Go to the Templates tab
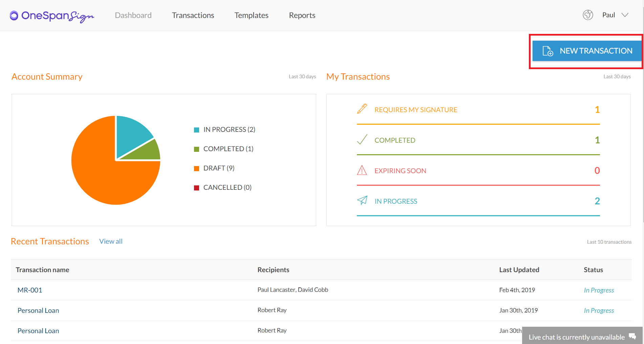Viewport: 644px width, 344px height. [x=252, y=15]
